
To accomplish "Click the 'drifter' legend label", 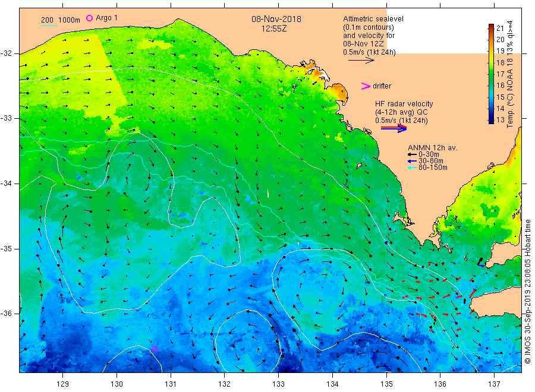I will 382,86.
